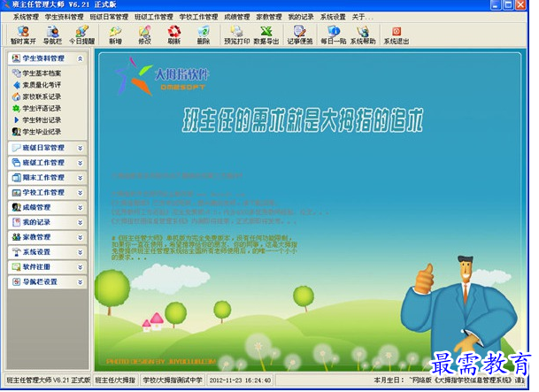Screen dimensions: 539x392
Task: Open 我的记录 menu in menu bar
Action: [x=301, y=17]
